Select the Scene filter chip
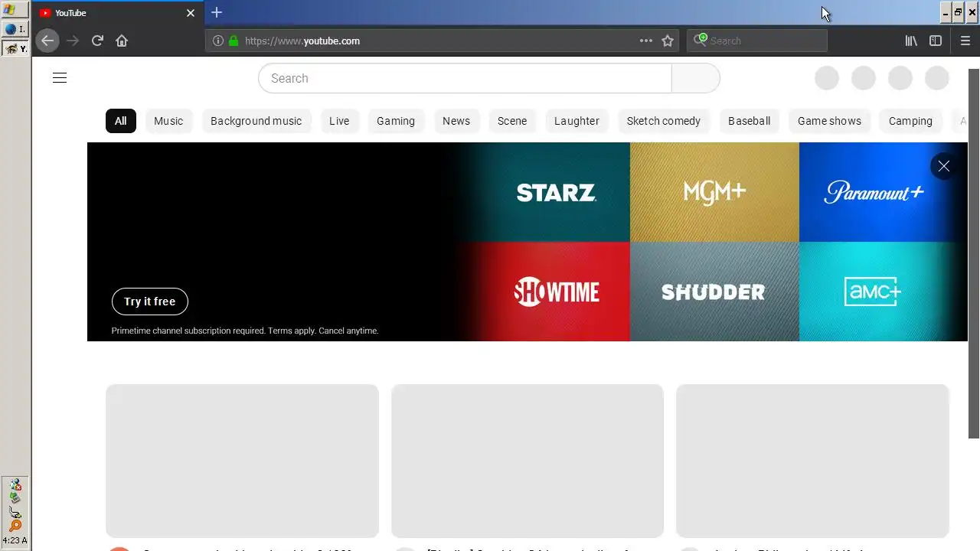 (x=512, y=121)
